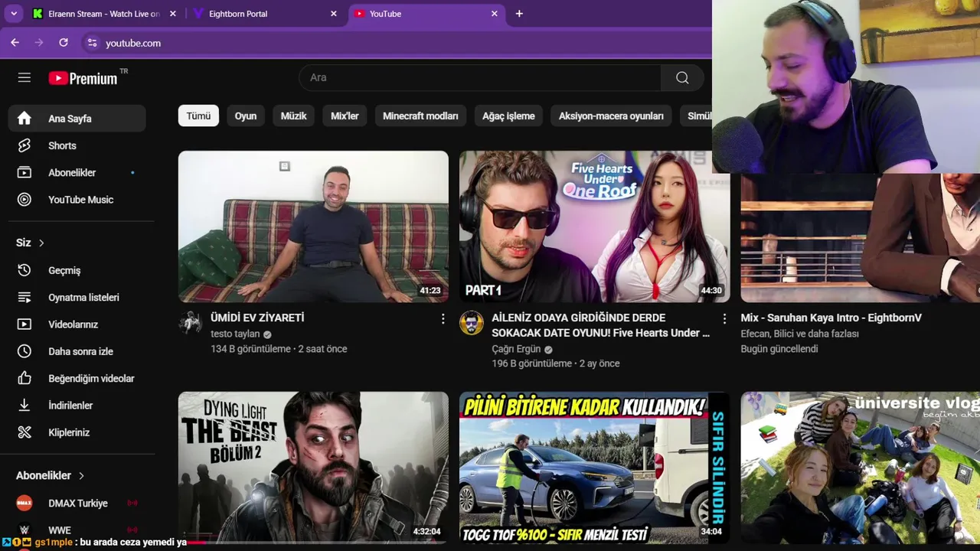
Task: Click the Ara search input field
Action: [x=480, y=77]
